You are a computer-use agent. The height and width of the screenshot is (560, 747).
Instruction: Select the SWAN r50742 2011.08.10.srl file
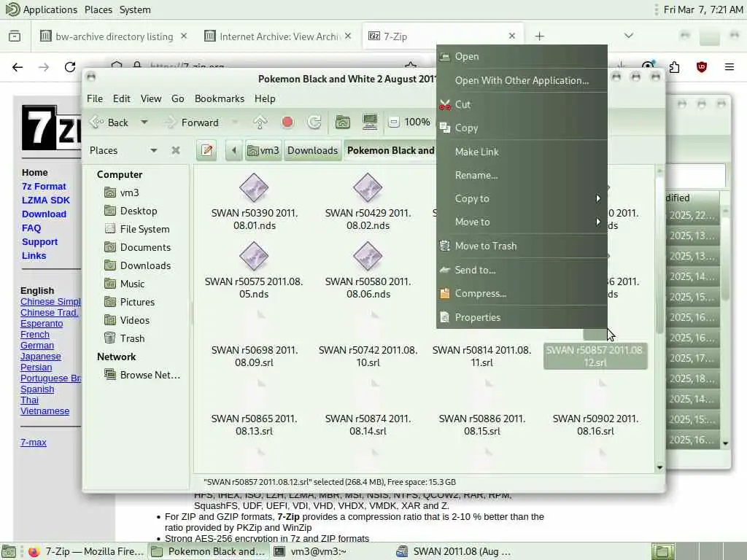(x=368, y=356)
